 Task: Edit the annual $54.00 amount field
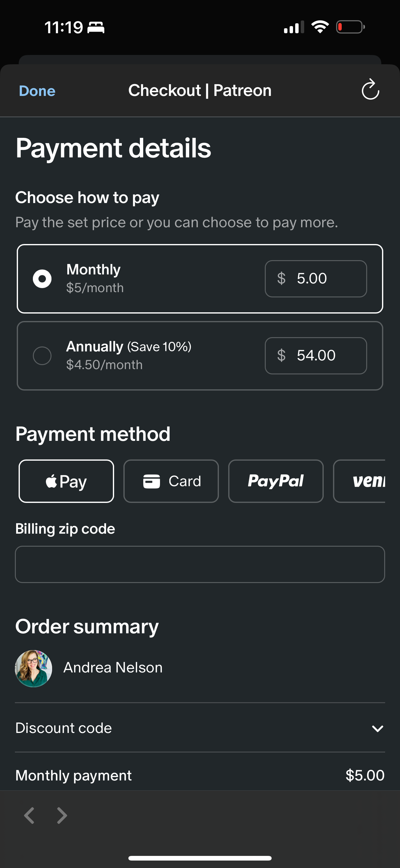(316, 355)
